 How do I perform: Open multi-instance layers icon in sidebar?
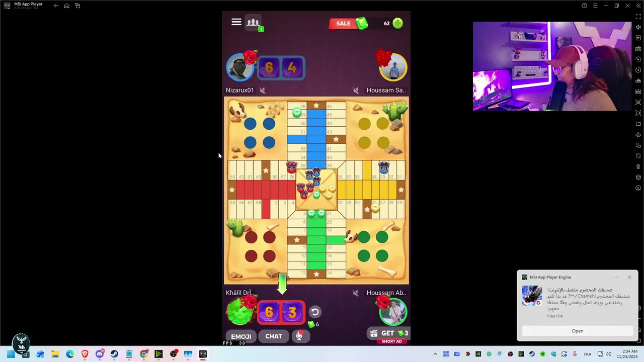click(638, 177)
